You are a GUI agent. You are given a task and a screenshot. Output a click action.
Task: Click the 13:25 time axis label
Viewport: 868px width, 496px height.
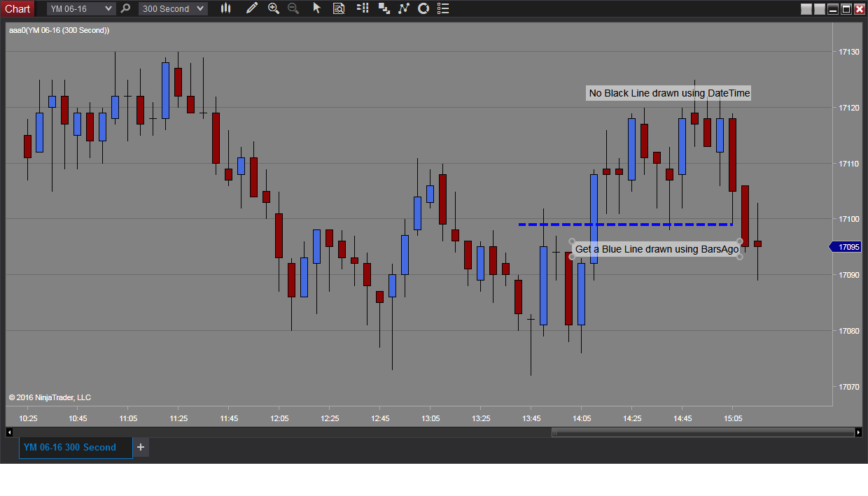pyautogui.click(x=481, y=418)
